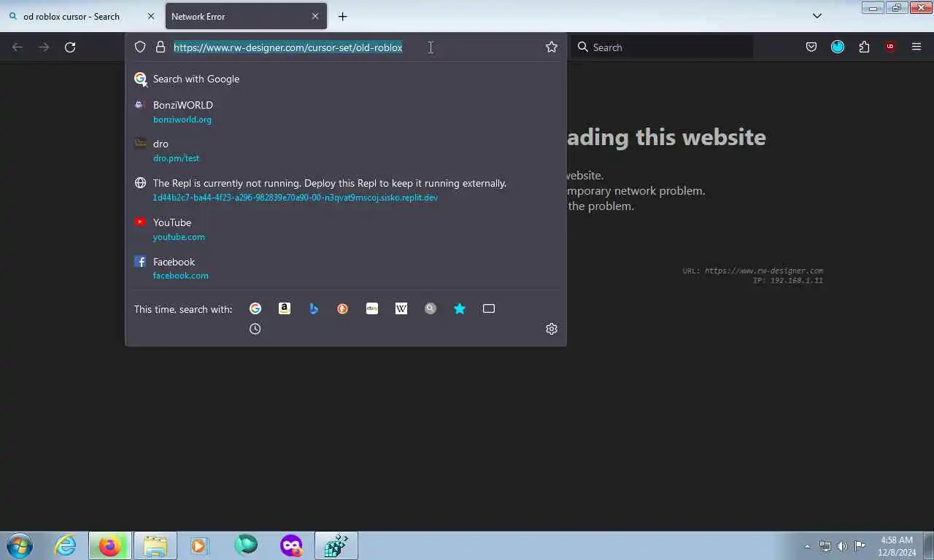Image resolution: width=934 pixels, height=560 pixels.
Task: Save page to Pocket
Action: pyautogui.click(x=811, y=47)
